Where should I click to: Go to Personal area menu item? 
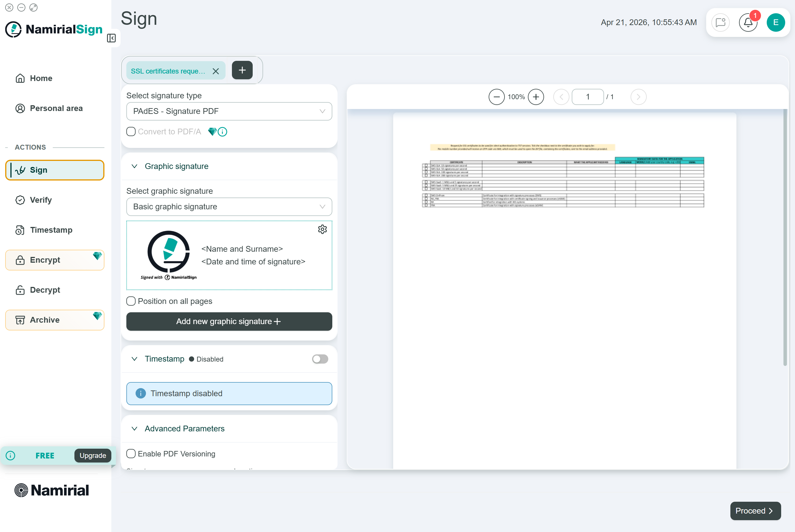[x=56, y=108]
